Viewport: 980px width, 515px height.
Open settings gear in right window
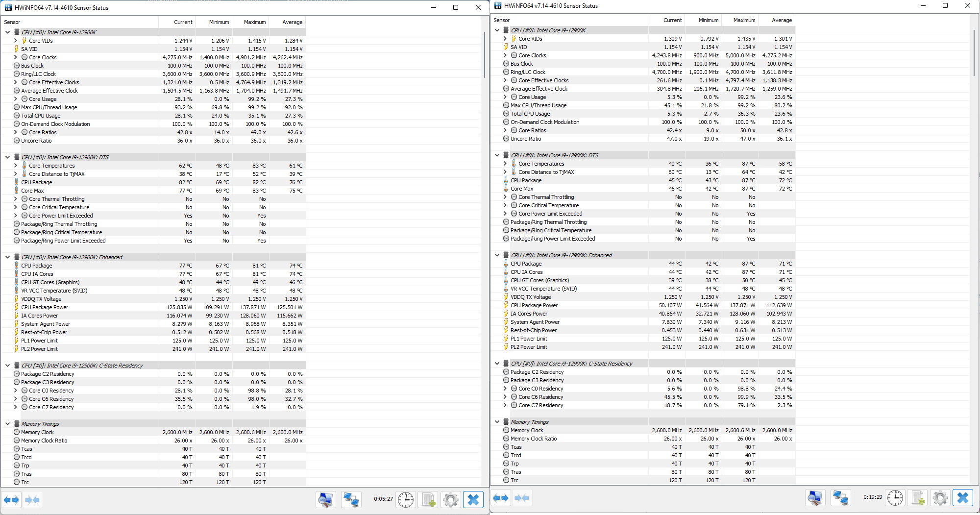click(x=940, y=498)
